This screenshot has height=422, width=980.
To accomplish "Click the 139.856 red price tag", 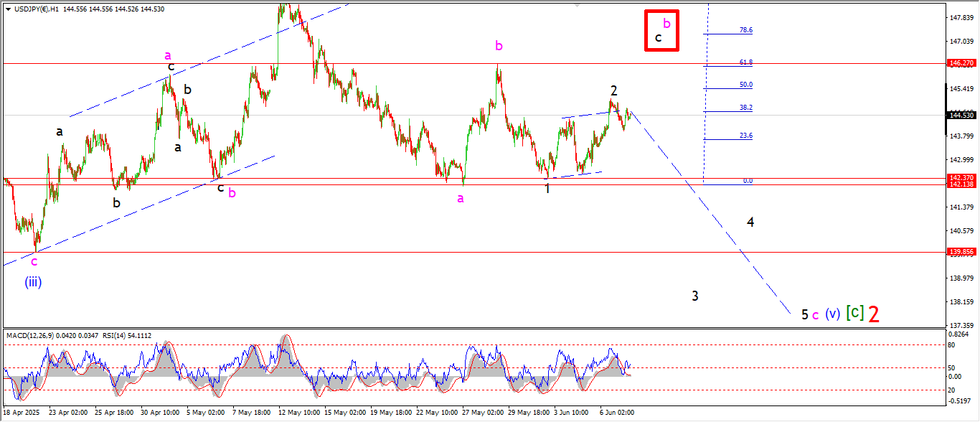I will click(961, 252).
